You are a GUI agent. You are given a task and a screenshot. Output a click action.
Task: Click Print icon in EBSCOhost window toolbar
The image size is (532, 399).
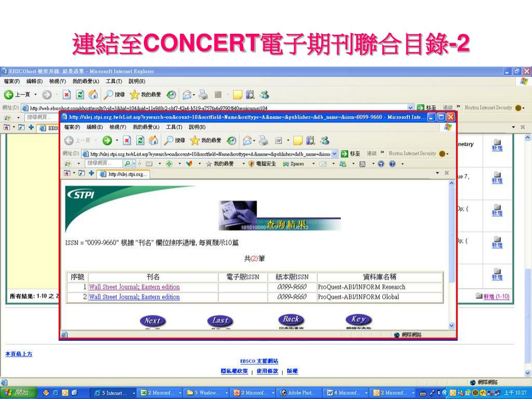203,95
